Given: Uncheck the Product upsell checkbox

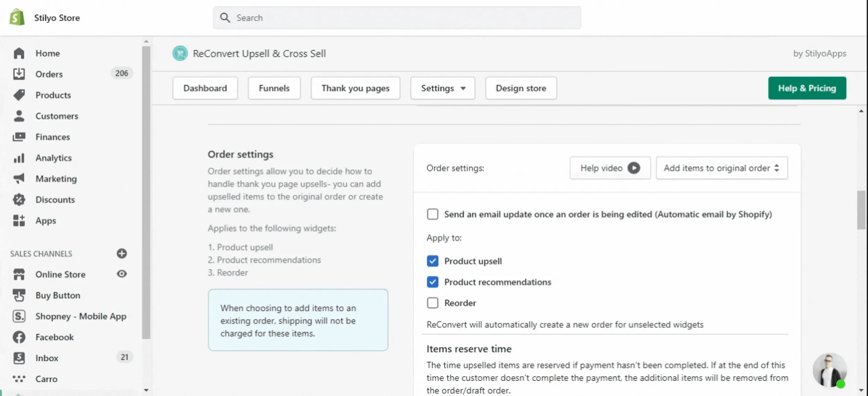Looking at the screenshot, I should pos(432,261).
